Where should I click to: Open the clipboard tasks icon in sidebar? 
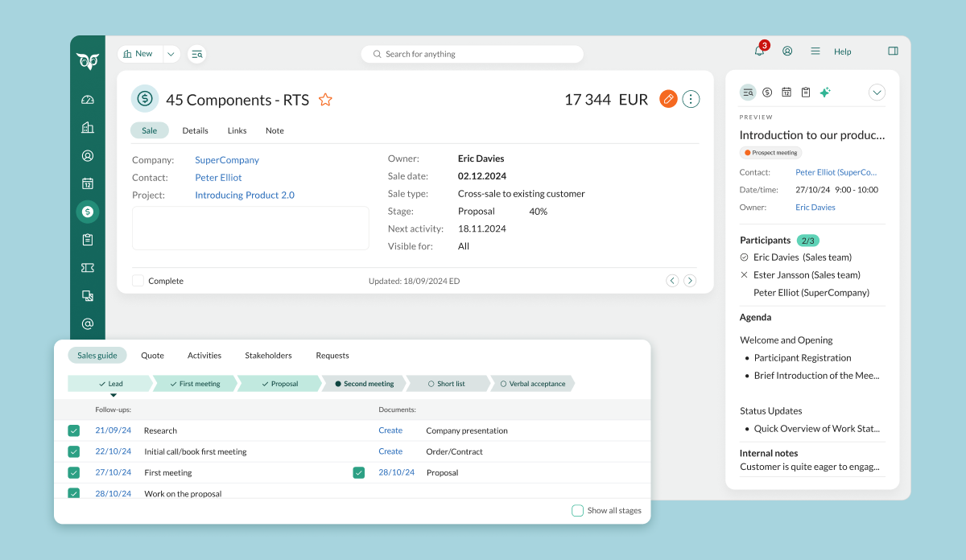coord(88,239)
